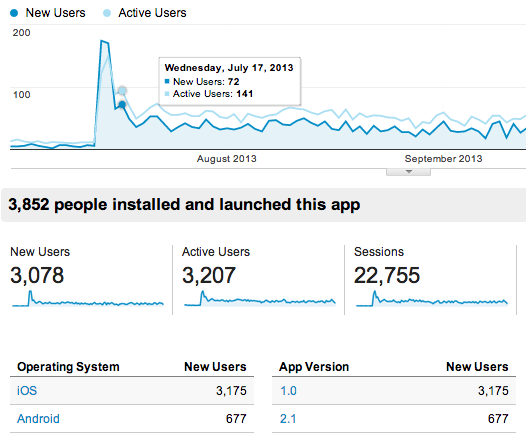The image size is (526, 441).
Task: Click tooltip line Active Users: 141
Action: pyautogui.click(x=209, y=94)
